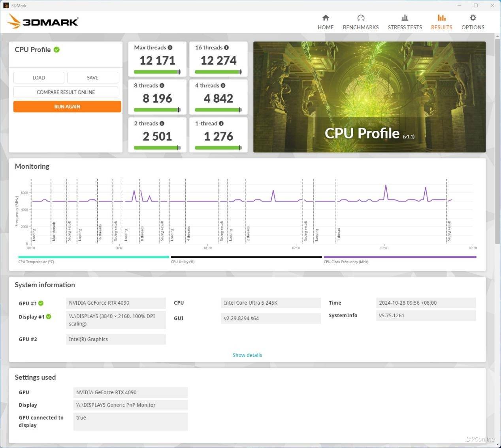Image resolution: width=501 pixels, height=448 pixels.
Task: Click the GPU connected to display true value
Action: point(130,422)
